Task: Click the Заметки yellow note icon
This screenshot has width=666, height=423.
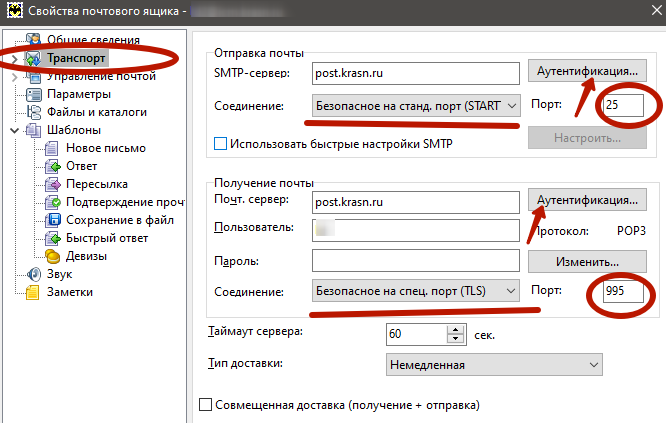Action: (x=33, y=292)
